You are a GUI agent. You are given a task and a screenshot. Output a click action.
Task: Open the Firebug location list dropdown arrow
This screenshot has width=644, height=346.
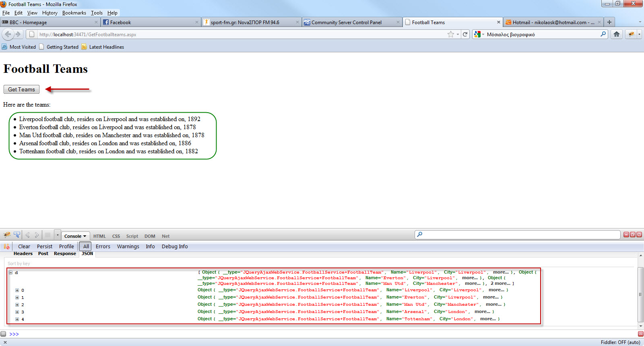coord(58,235)
